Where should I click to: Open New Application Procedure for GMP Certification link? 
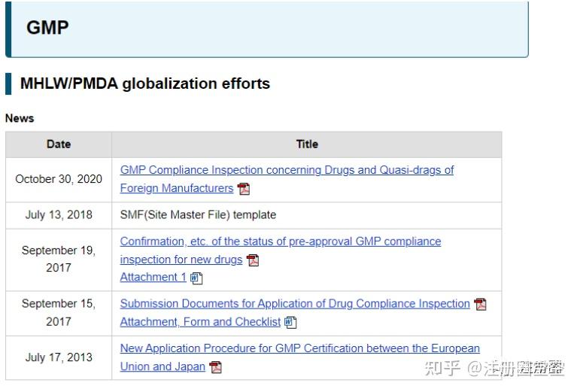(299, 348)
